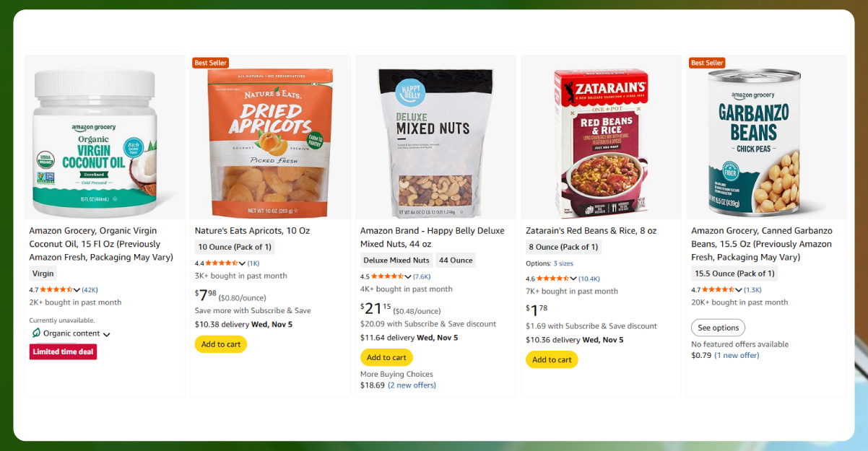Open the Virgin Coconut Oil product image
This screenshot has width=868, height=451.
point(105,137)
